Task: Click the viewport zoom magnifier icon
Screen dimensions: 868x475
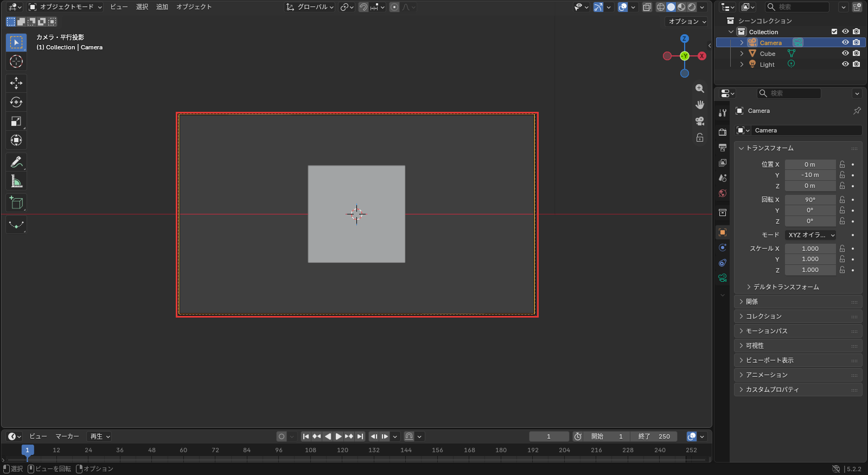Action: 700,88
